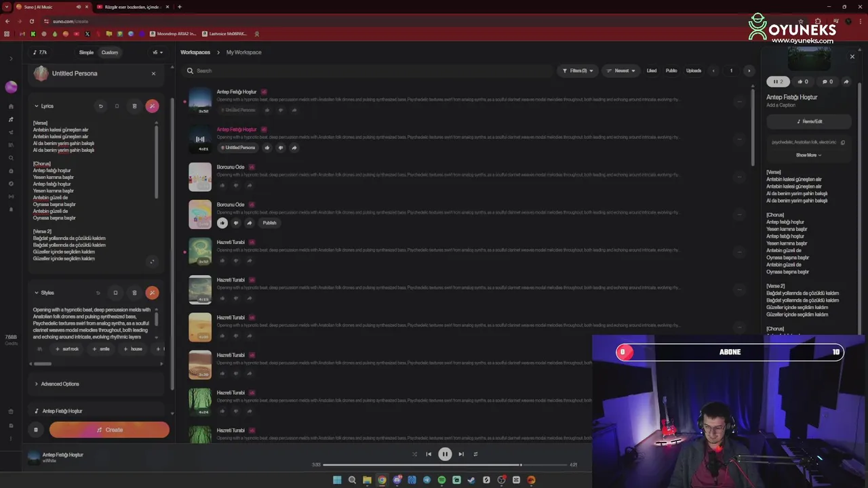Add the surf rock style tag
The image size is (868, 488).
tap(66, 349)
